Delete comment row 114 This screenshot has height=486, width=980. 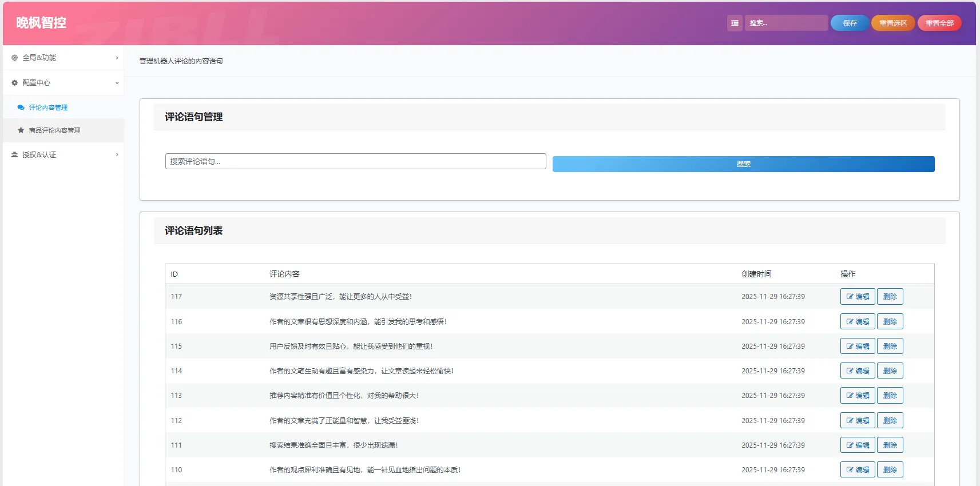click(890, 371)
